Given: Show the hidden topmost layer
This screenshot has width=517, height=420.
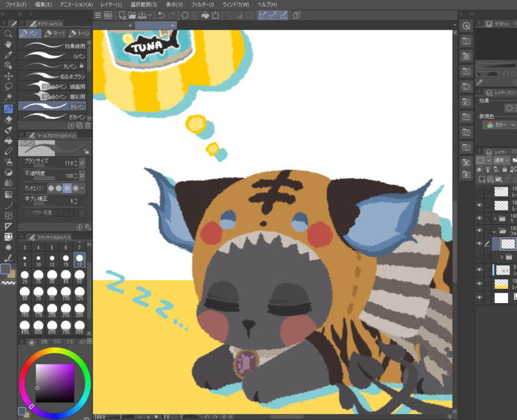Looking at the screenshot, I should [x=480, y=191].
